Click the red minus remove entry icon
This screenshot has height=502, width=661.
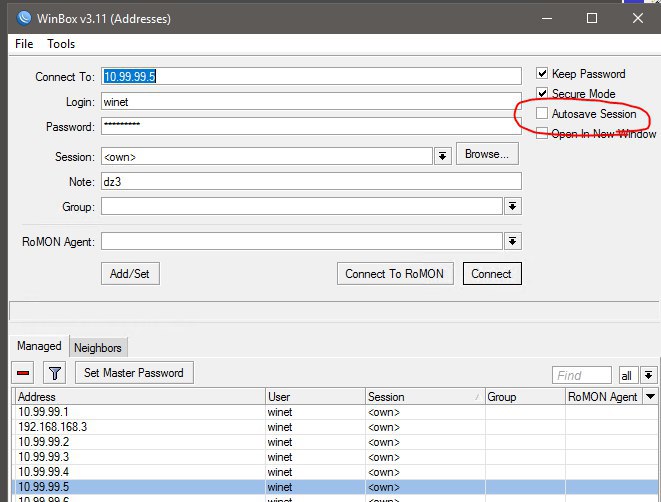[x=23, y=373]
